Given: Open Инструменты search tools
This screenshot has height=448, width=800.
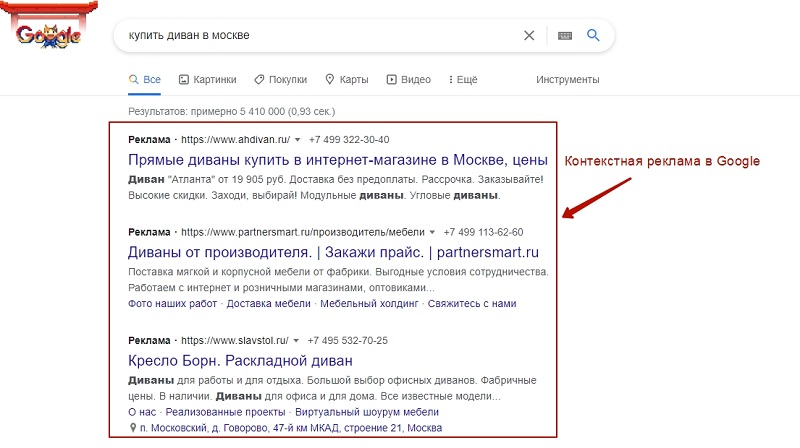Looking at the screenshot, I should point(567,80).
